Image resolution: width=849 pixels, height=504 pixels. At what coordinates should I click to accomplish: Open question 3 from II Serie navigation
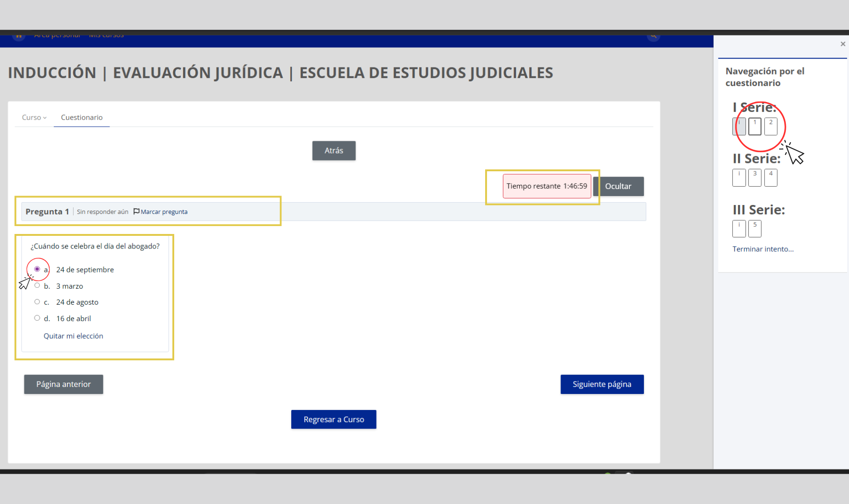(x=755, y=177)
